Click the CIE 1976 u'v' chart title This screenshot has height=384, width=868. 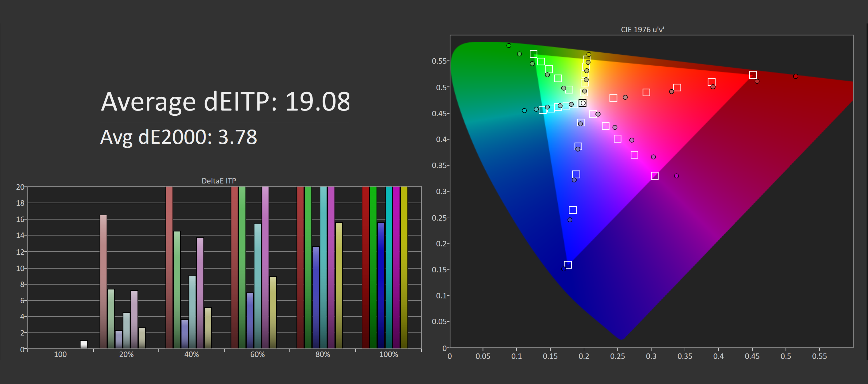642,30
